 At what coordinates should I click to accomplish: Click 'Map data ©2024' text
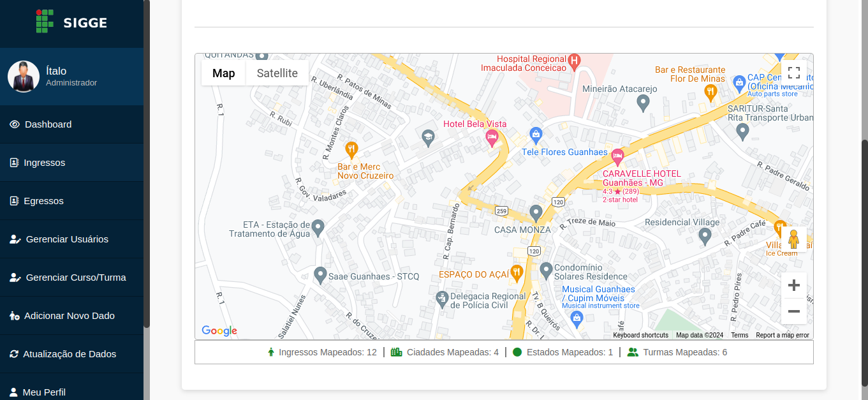coord(700,335)
